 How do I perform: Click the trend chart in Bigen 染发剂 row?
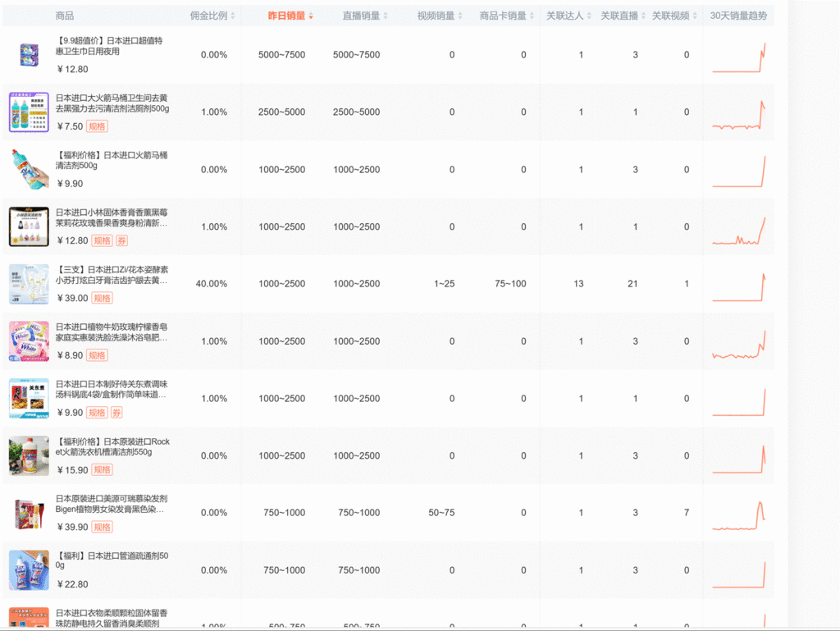point(738,515)
